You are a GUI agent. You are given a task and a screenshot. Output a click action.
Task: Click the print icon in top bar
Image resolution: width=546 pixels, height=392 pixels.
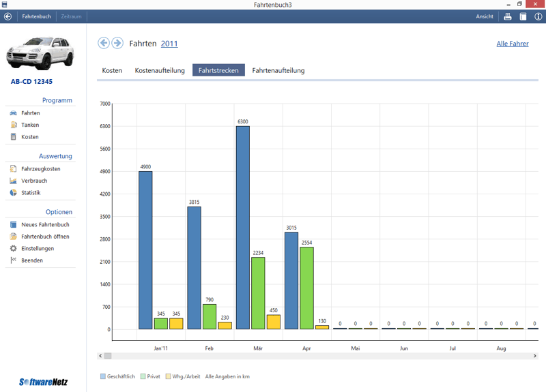(x=508, y=16)
